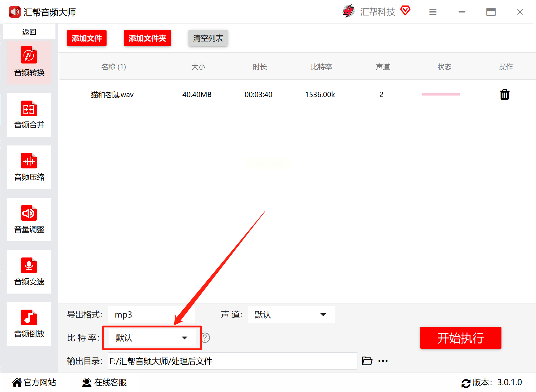Image resolution: width=536 pixels, height=392 pixels.
Task: Click the 汇帮音频大师 app logo icon
Action: 15,12
